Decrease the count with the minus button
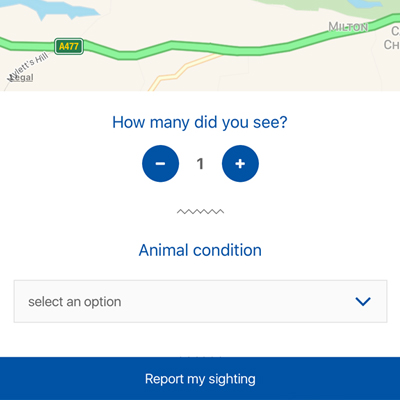 (160, 164)
